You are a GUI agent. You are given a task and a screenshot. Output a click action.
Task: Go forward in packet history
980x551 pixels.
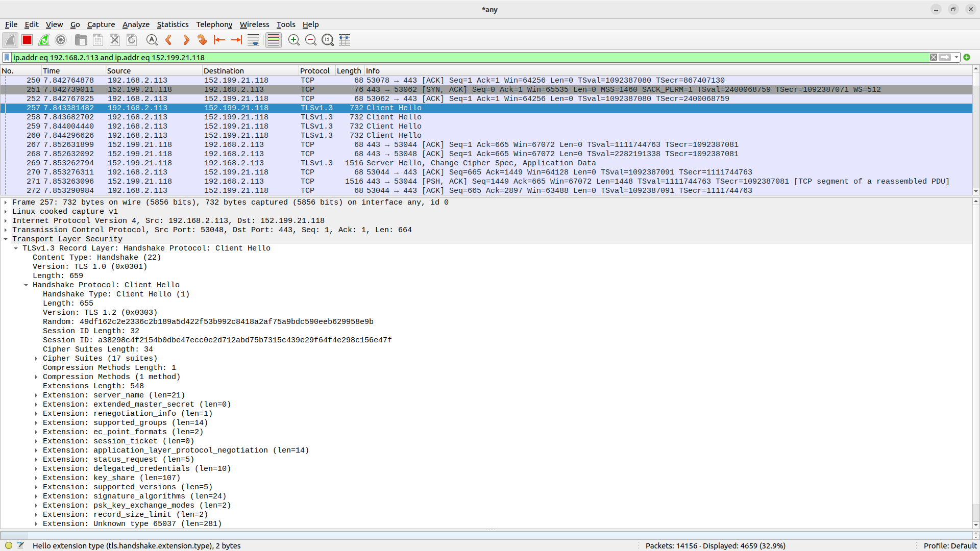(186, 40)
